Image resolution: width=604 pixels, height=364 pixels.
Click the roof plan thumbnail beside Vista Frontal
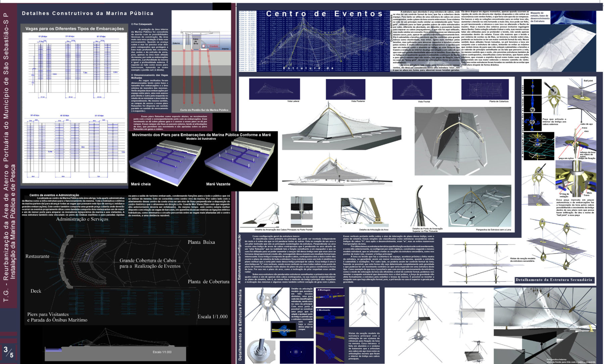485,89
